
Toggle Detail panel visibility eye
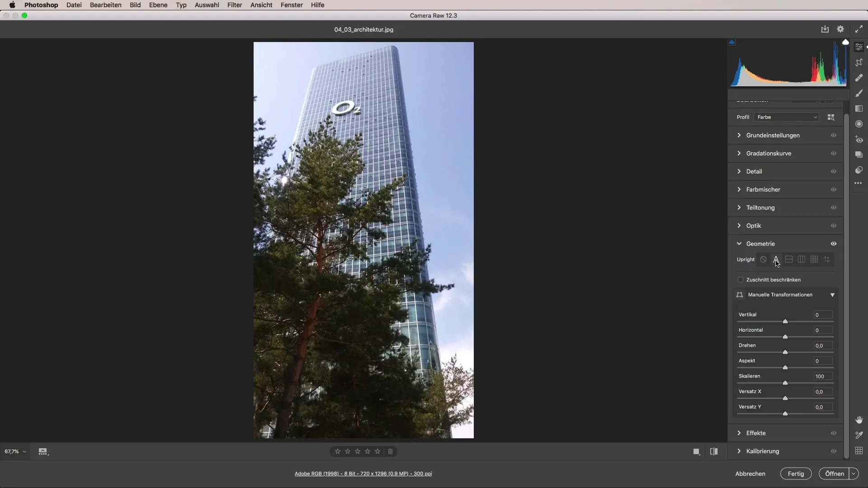click(834, 171)
